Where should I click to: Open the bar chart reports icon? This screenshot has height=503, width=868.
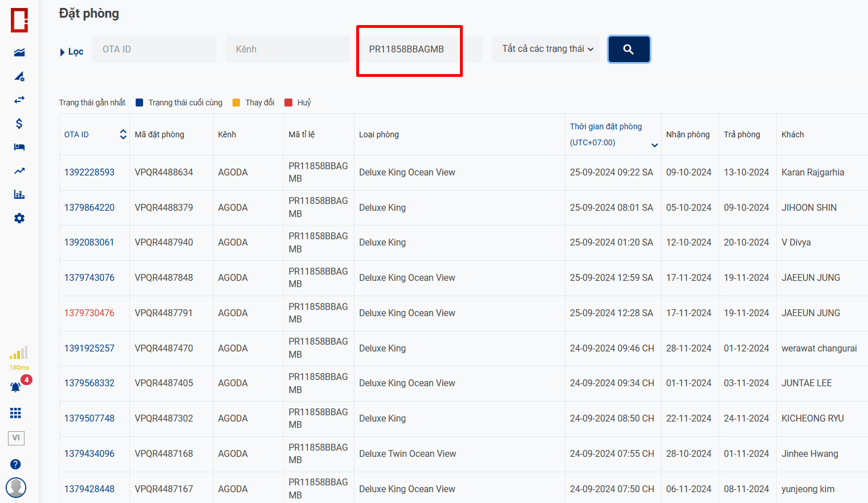tap(19, 194)
